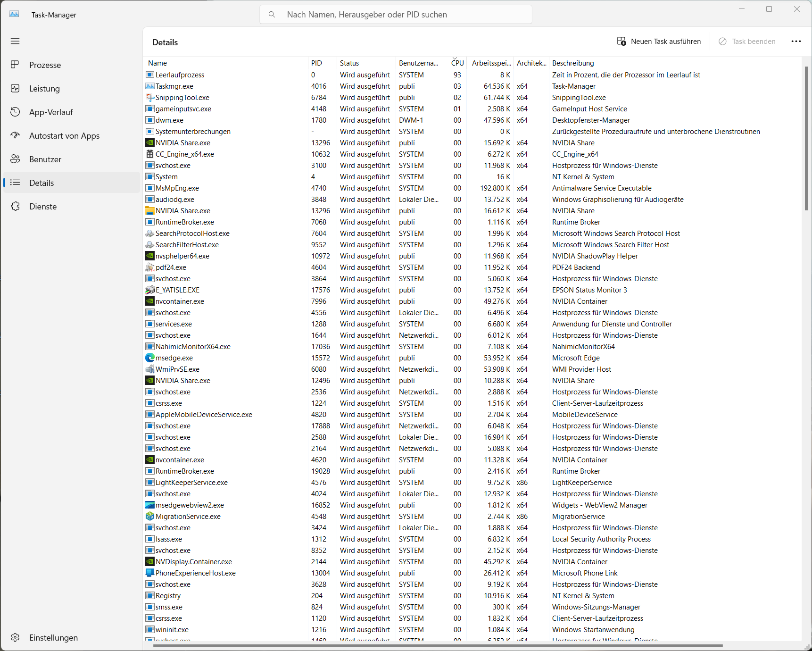Click the vertical scrollbar thumb
The height and width of the screenshot is (651, 812).
tap(806, 138)
